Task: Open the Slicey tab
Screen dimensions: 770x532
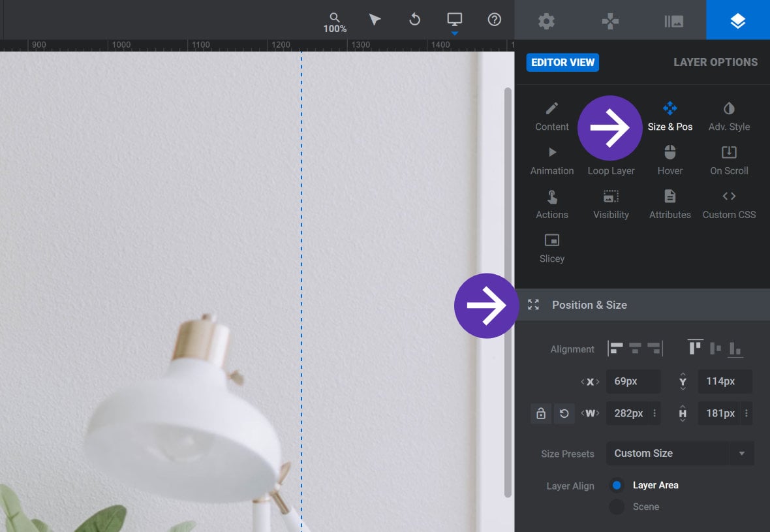Action: coord(552,249)
